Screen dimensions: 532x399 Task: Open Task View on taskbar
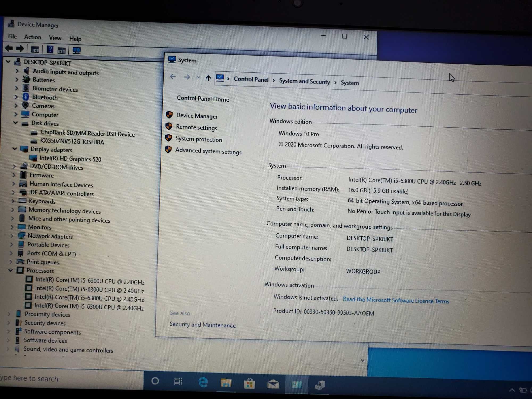[x=178, y=381]
